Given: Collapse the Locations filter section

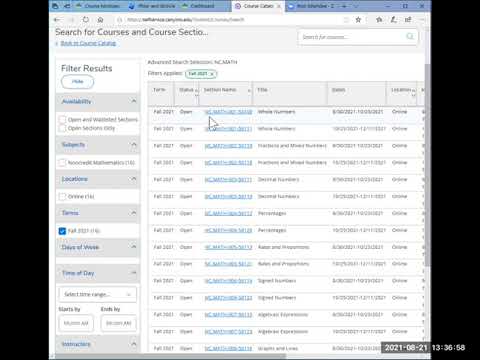Looking at the screenshot, I should 134,179.
